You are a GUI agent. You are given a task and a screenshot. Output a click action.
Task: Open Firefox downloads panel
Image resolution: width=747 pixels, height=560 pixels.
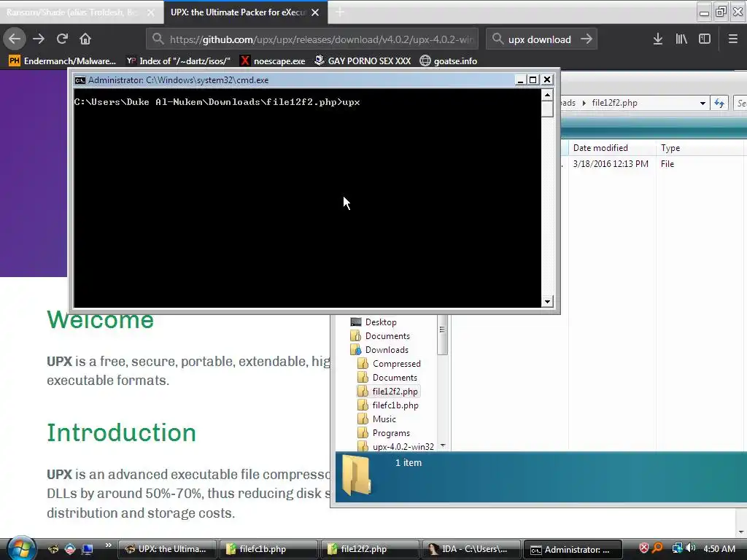(657, 39)
